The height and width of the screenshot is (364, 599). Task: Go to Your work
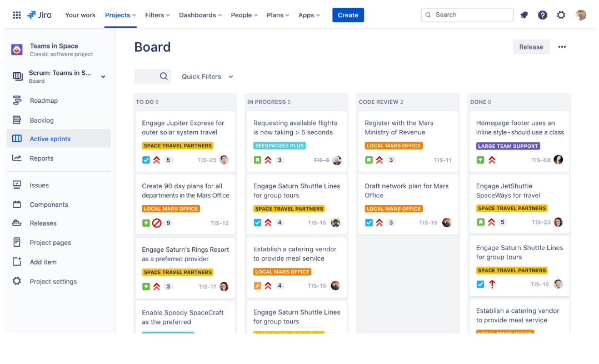[x=80, y=15]
